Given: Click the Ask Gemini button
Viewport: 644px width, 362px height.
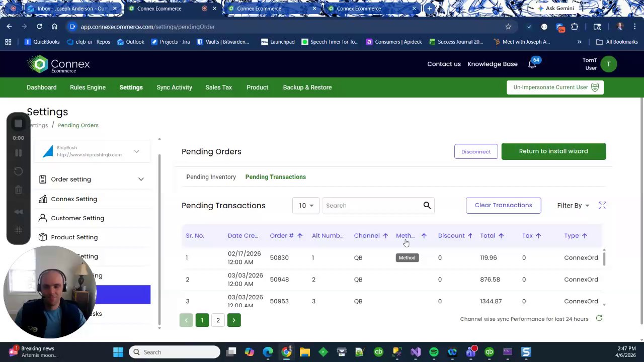Looking at the screenshot, I should 556,9.
